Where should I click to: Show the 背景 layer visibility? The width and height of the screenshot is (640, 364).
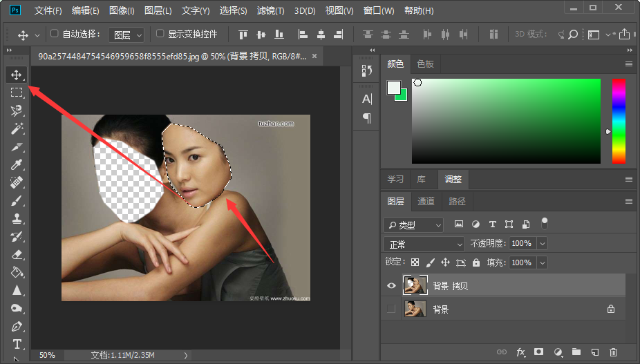(391, 309)
